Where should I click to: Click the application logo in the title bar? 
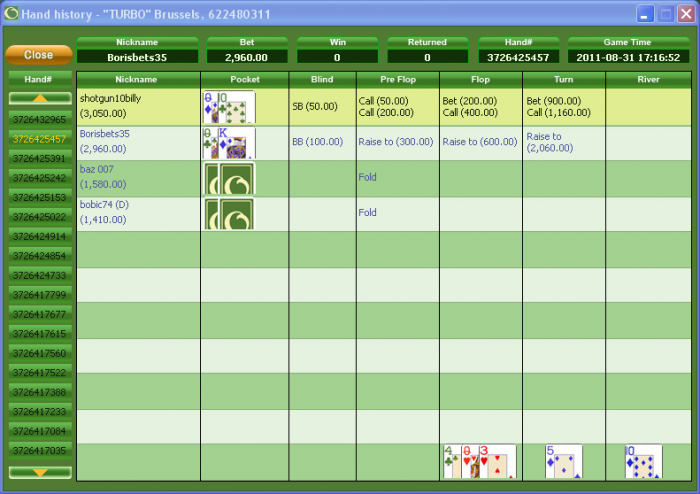[11, 13]
